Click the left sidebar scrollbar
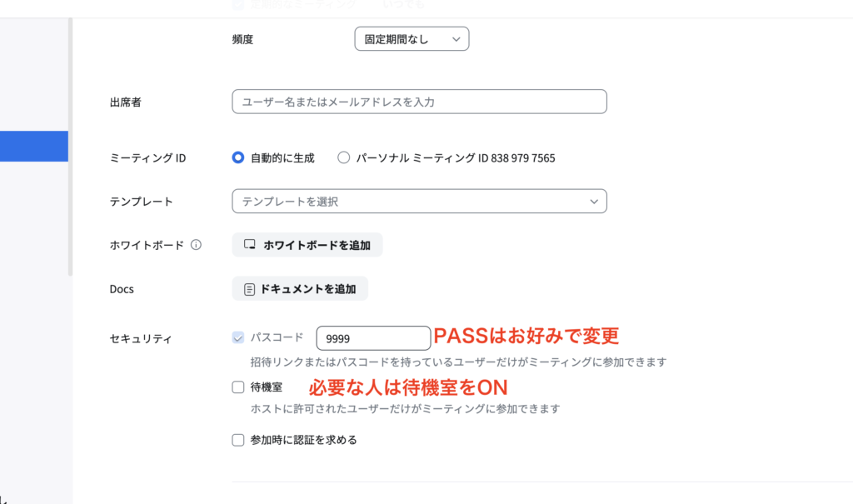Screen dimensions: 853x504 70,147
